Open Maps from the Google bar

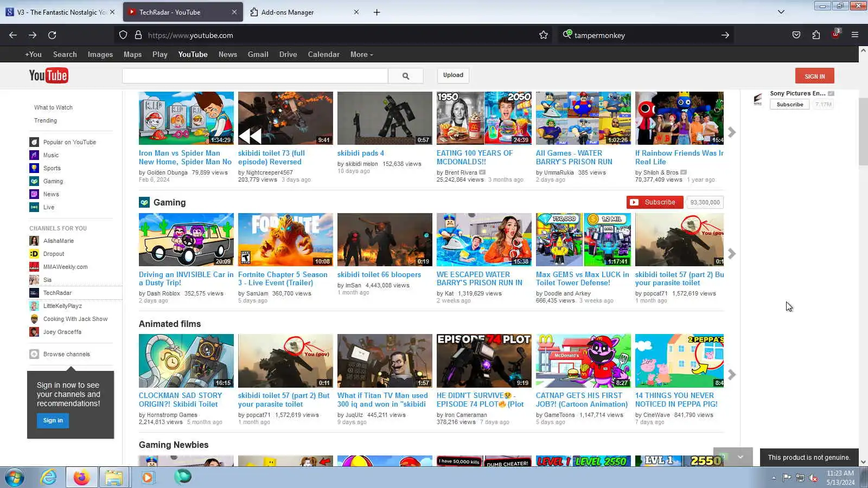[132, 54]
